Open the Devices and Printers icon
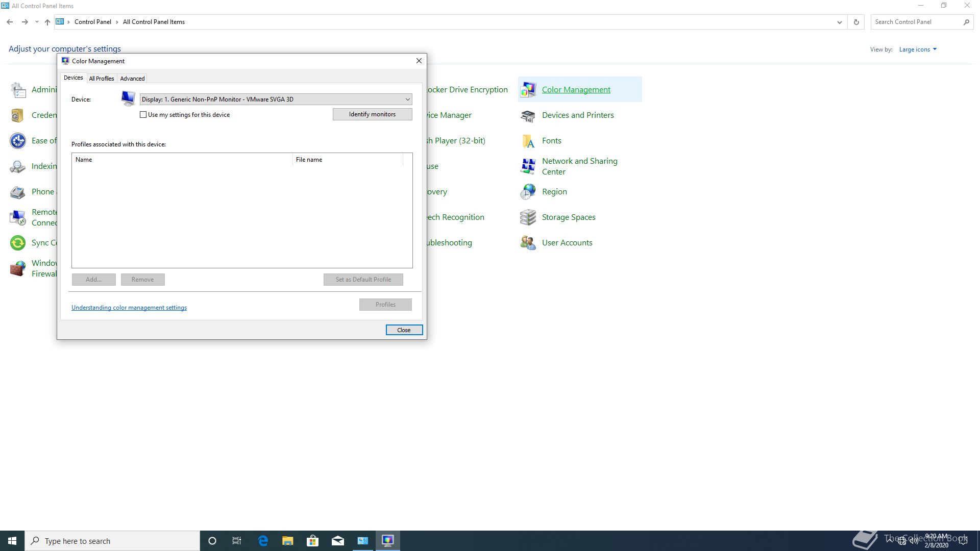Image resolution: width=980 pixels, height=551 pixels. pyautogui.click(x=528, y=115)
